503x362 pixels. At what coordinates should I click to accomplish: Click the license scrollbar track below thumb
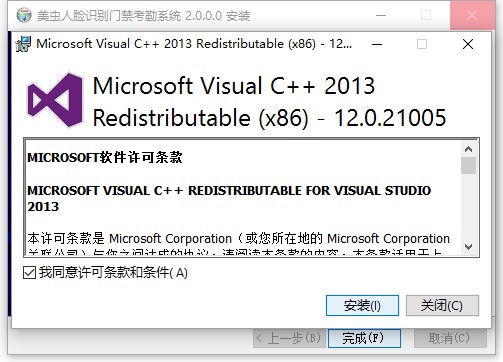[468, 207]
